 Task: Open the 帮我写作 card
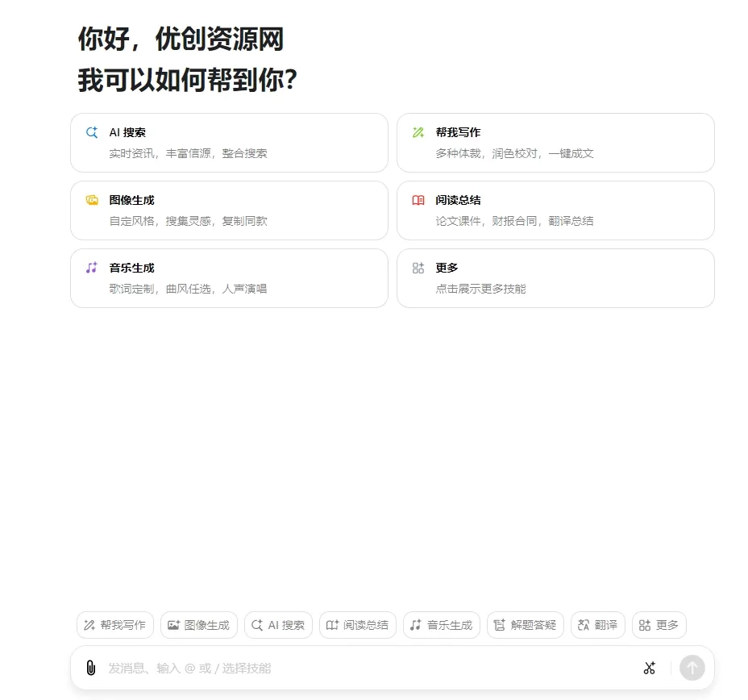[x=555, y=143]
